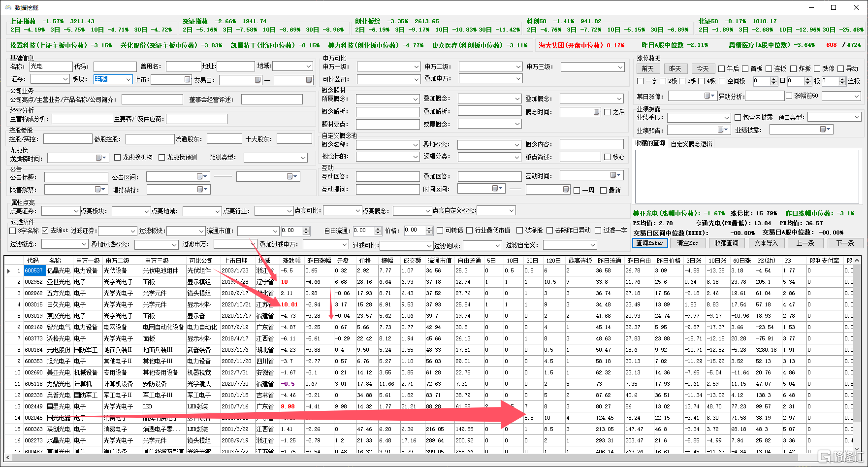Open the 龙虎榜时间 calendar picker
This screenshot has height=467, width=868.
tap(101, 158)
